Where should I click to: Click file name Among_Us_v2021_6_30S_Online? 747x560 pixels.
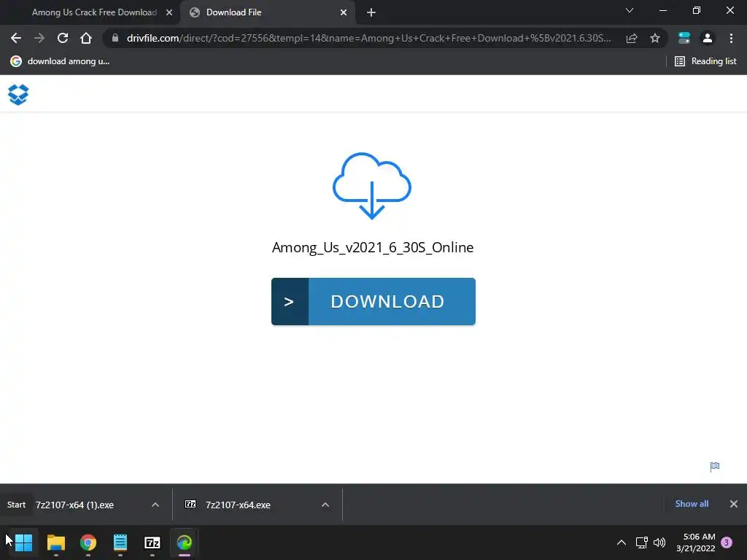click(x=373, y=247)
